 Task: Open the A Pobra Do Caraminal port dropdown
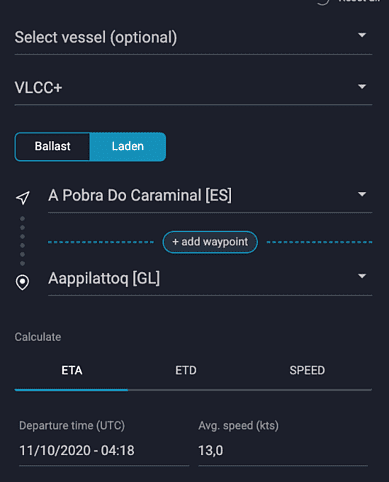[362, 194]
